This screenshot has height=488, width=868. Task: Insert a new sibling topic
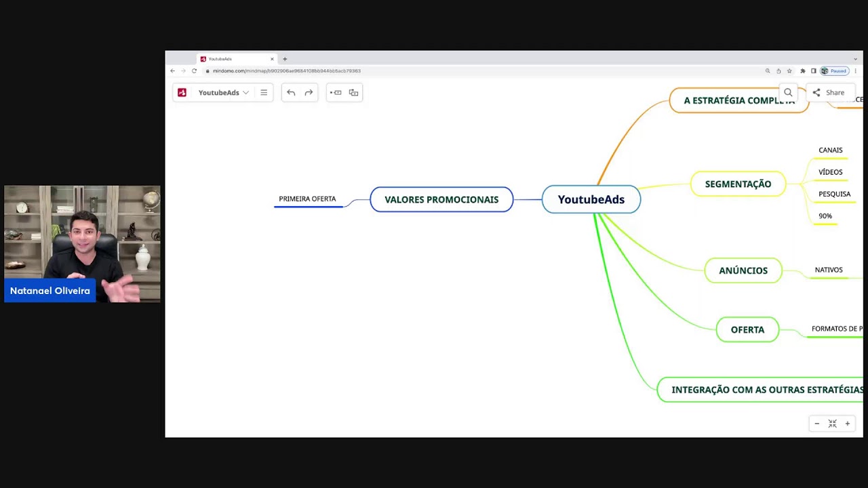point(336,93)
